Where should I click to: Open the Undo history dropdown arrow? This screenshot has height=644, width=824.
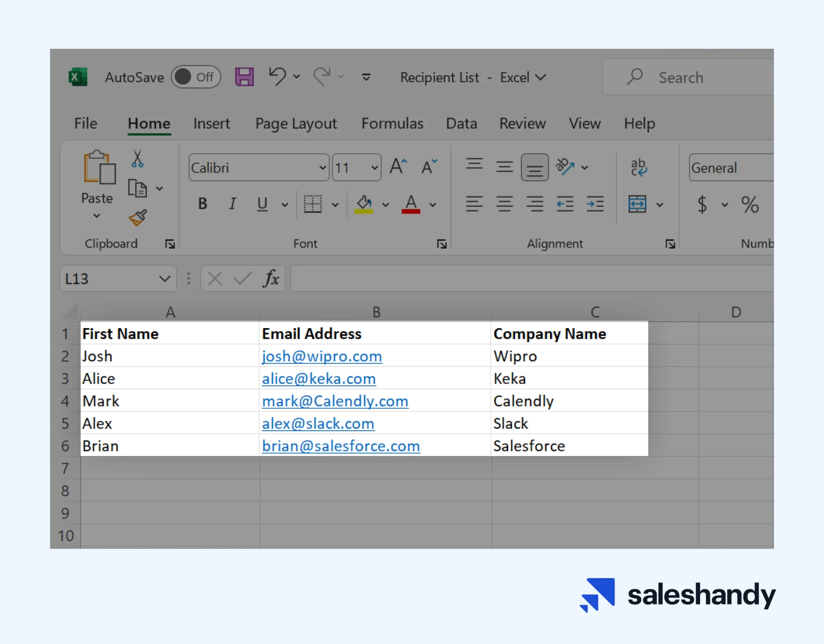click(297, 77)
